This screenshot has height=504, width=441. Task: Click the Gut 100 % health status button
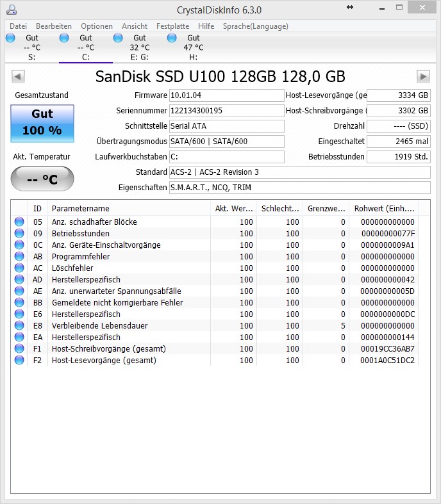pos(42,124)
